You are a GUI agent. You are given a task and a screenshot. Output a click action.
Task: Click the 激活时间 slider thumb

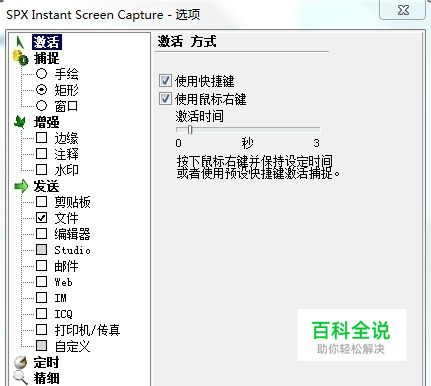pos(190,129)
